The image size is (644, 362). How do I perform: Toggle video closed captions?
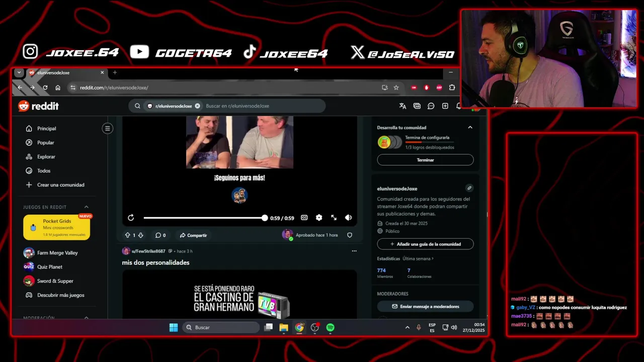304,218
